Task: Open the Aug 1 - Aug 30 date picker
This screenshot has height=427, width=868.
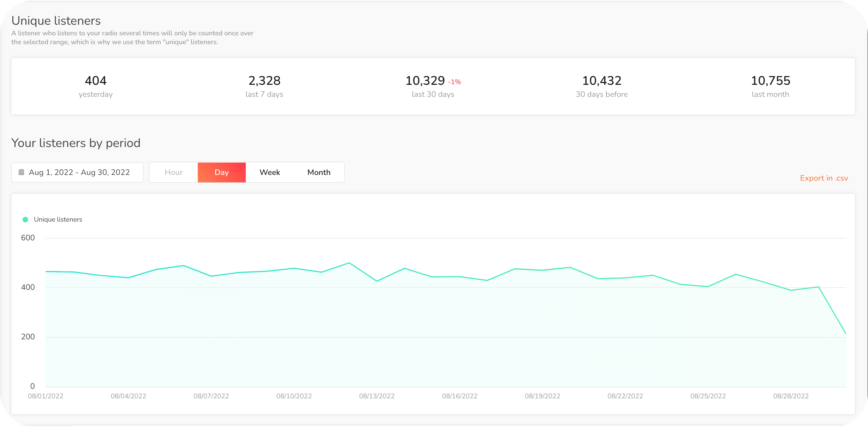Action: click(79, 172)
